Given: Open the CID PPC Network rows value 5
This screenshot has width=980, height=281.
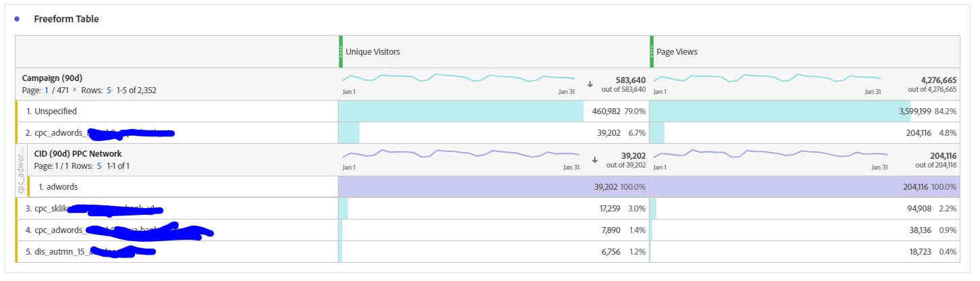Looking at the screenshot, I should [x=99, y=165].
